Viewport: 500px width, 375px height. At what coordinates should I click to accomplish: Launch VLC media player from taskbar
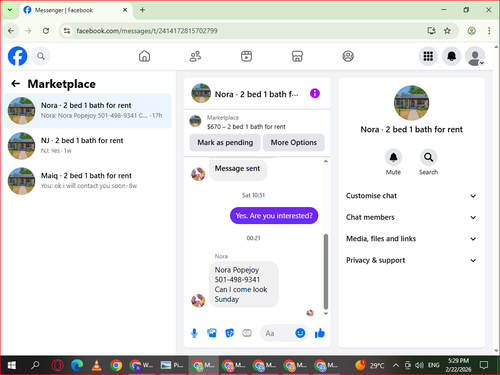(x=97, y=365)
